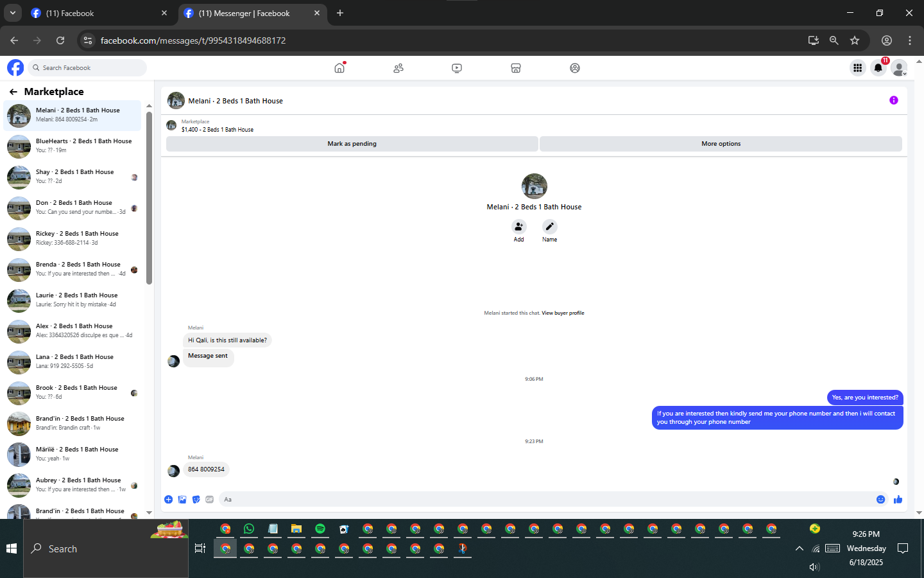
Task: Open the volume control in system tray
Action: pyautogui.click(x=815, y=567)
